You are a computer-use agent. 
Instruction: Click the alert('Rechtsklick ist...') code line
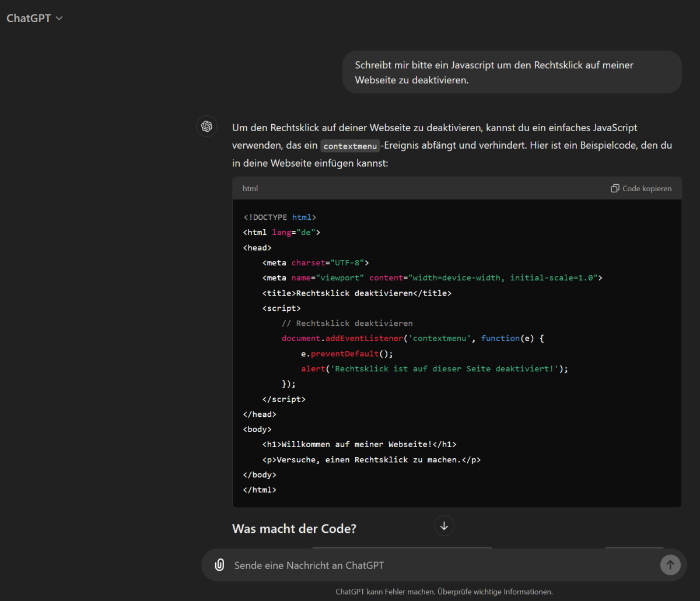(x=434, y=368)
